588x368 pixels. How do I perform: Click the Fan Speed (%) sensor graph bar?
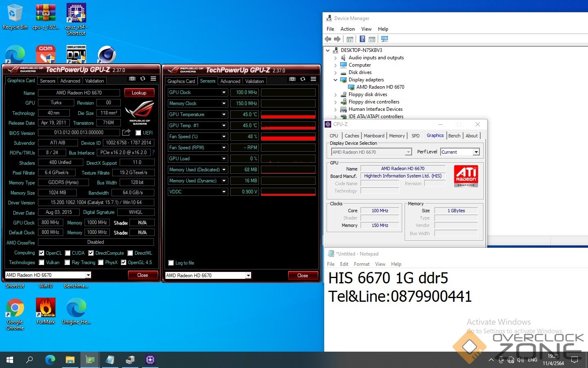[x=288, y=137]
